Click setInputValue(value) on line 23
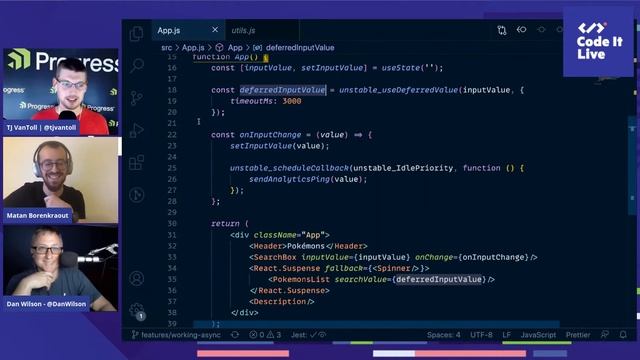 pos(279,146)
